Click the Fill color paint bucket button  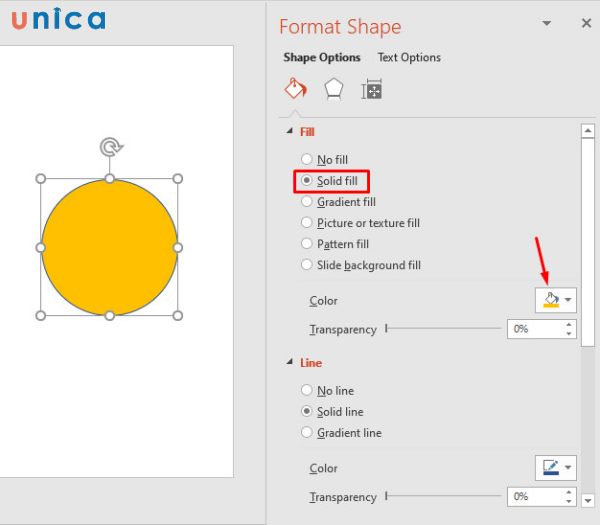(x=550, y=300)
